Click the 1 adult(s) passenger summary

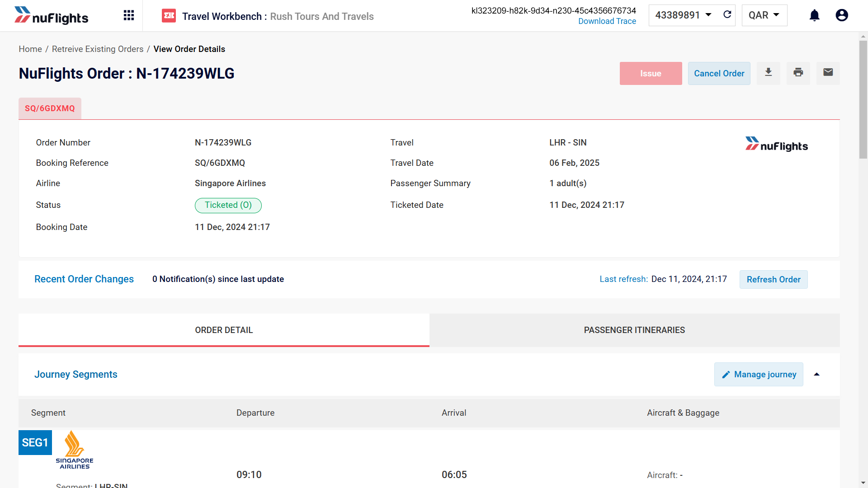[568, 183]
